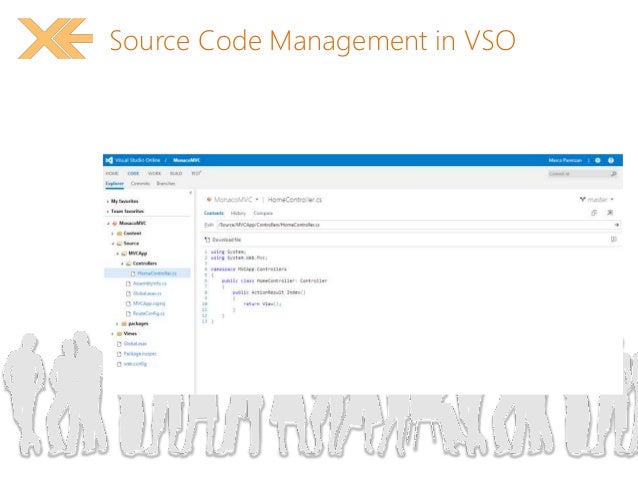Click the copy path icon below master
The height and width of the screenshot is (479, 638).
click(594, 212)
